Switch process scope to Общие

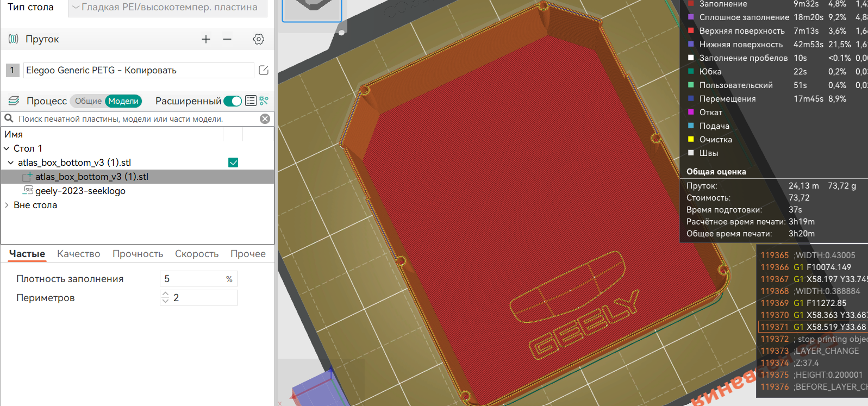(88, 101)
